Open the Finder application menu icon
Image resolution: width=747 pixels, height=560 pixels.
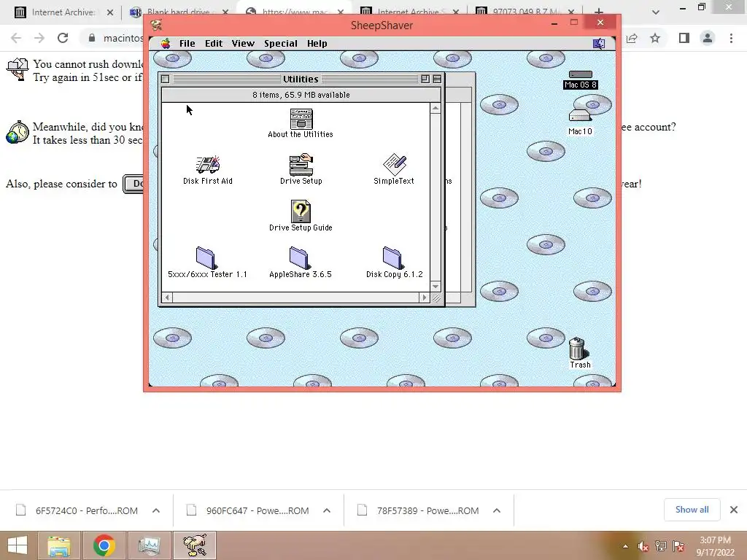[x=599, y=44]
